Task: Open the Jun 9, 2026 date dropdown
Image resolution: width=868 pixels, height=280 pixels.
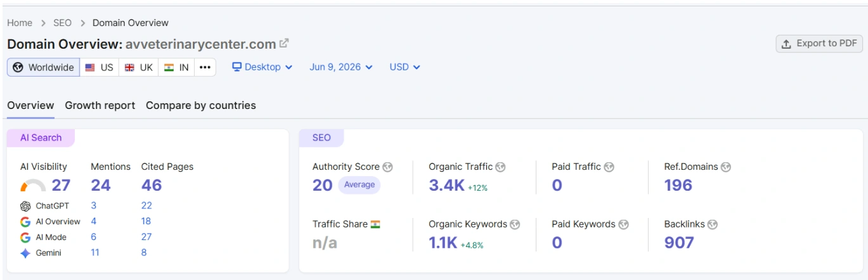Action: pyautogui.click(x=341, y=67)
